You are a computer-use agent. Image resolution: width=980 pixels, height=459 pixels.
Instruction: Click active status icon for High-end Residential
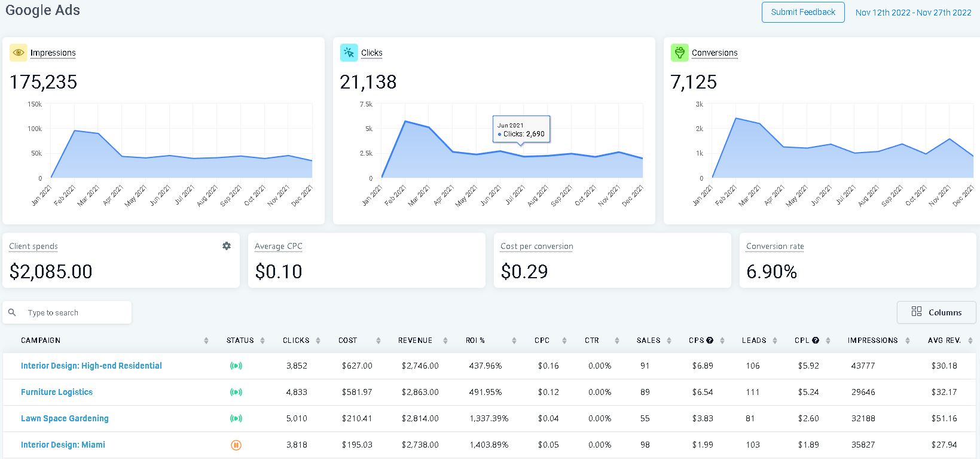pyautogui.click(x=236, y=366)
